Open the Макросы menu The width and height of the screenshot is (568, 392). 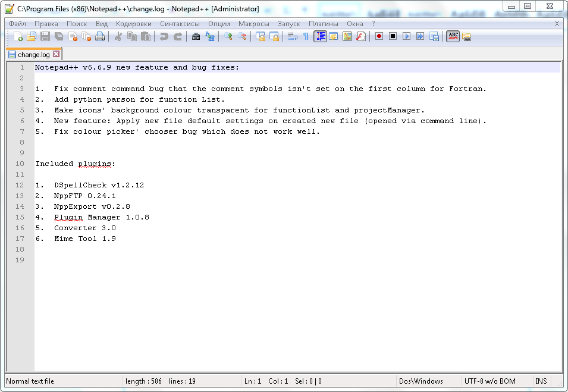tap(254, 24)
